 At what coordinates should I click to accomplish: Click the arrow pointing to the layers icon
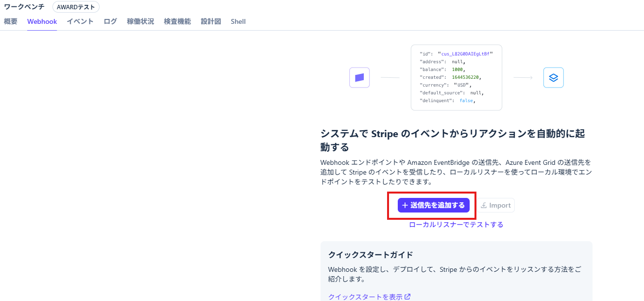tap(523, 78)
